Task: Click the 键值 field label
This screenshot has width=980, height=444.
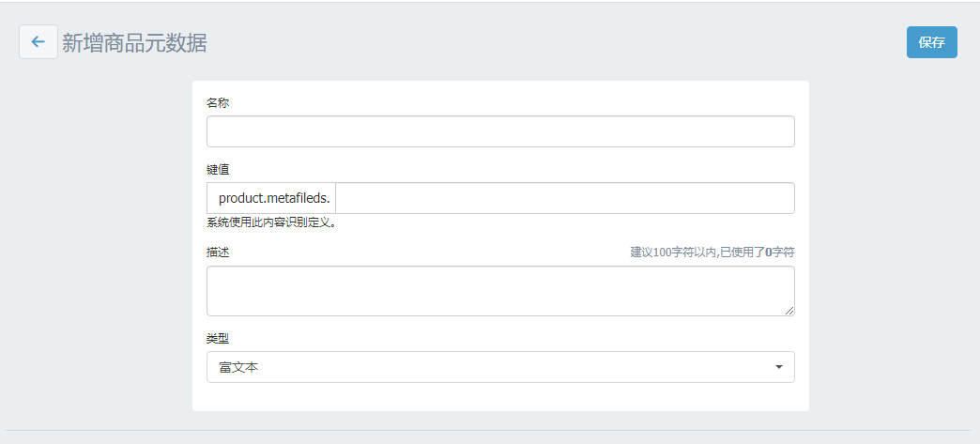Action: click(218, 170)
